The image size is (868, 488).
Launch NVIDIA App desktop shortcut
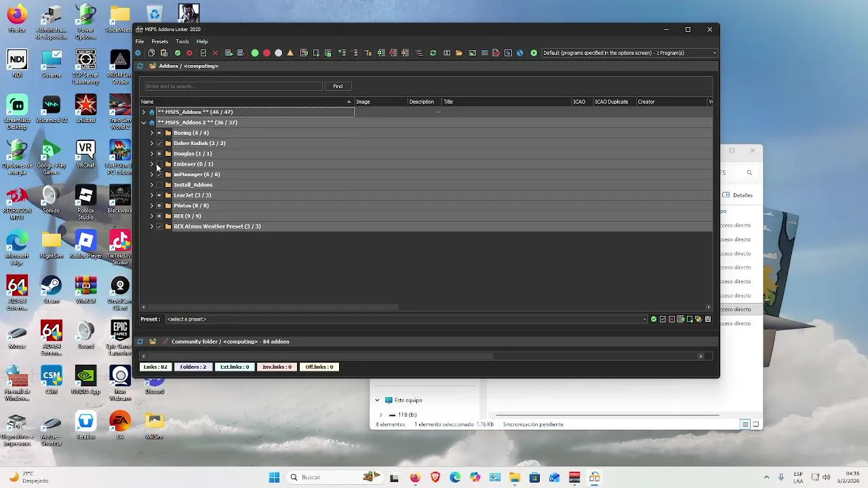click(x=85, y=380)
